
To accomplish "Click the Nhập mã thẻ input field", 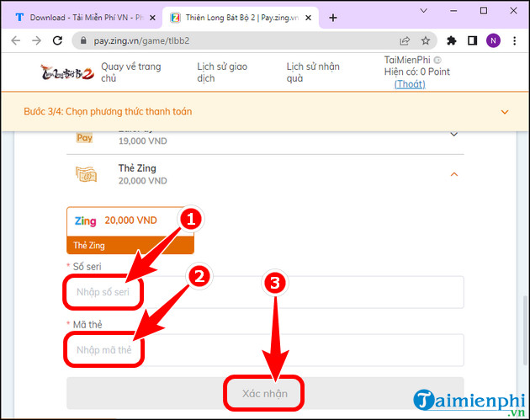I will click(x=265, y=350).
